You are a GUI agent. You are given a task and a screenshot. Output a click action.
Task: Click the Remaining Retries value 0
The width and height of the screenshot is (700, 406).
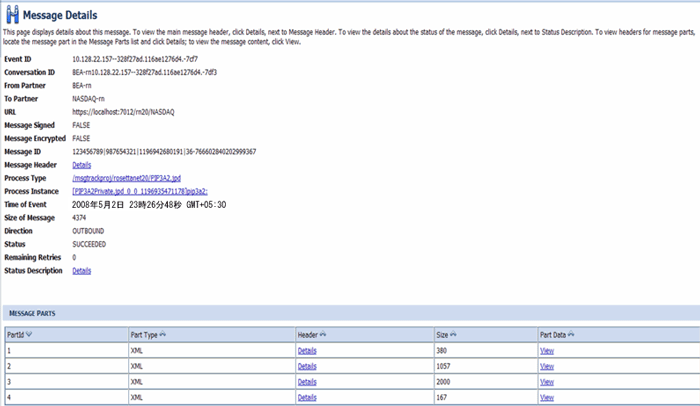[74, 257]
